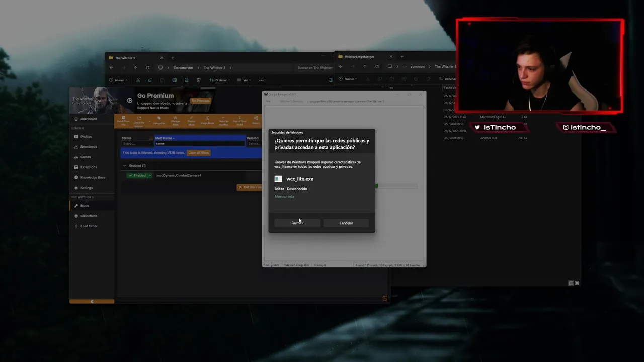Viewport: 644px width, 362px height.
Task: Click Documentos breadcrumb in the Explorer address bar
Action: coord(183,68)
